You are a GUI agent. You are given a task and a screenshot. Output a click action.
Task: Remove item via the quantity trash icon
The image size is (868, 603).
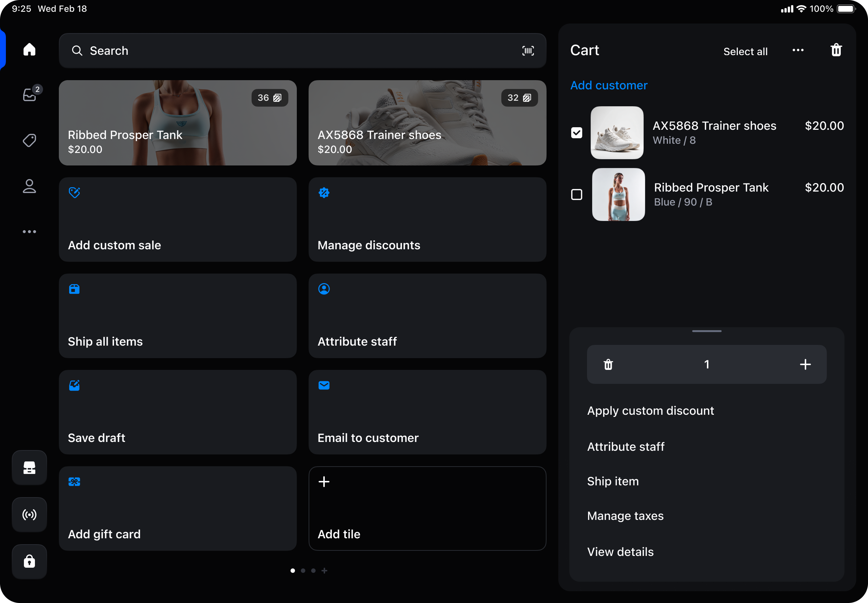click(608, 365)
